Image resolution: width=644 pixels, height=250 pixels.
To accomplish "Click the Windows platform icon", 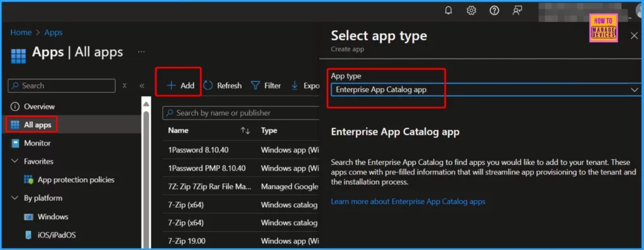I will (x=28, y=217).
